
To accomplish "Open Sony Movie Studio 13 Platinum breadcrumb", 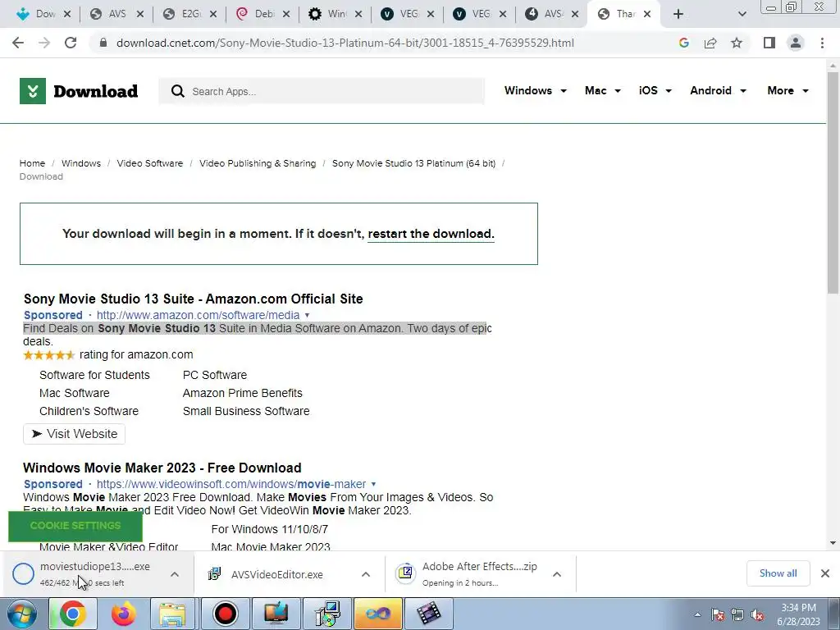I will 413,163.
